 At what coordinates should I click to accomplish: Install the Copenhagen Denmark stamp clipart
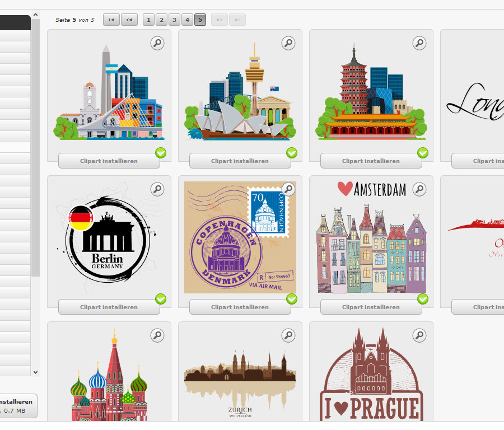click(240, 307)
